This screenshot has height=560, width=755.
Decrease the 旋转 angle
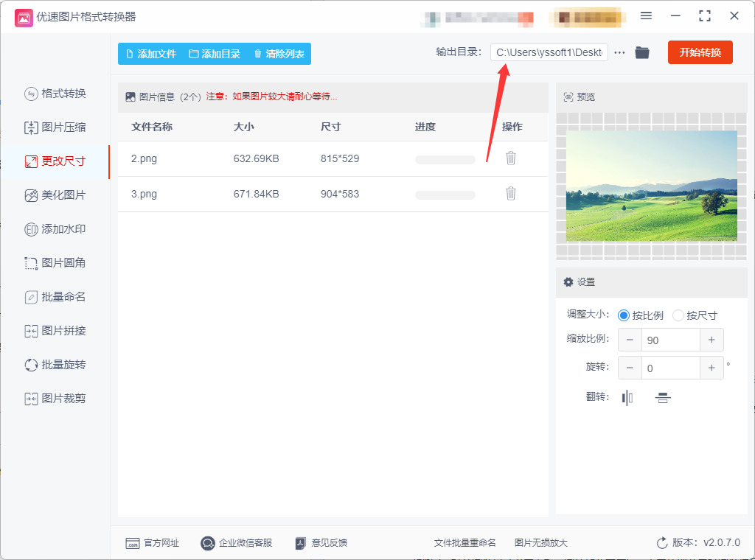[x=630, y=368]
